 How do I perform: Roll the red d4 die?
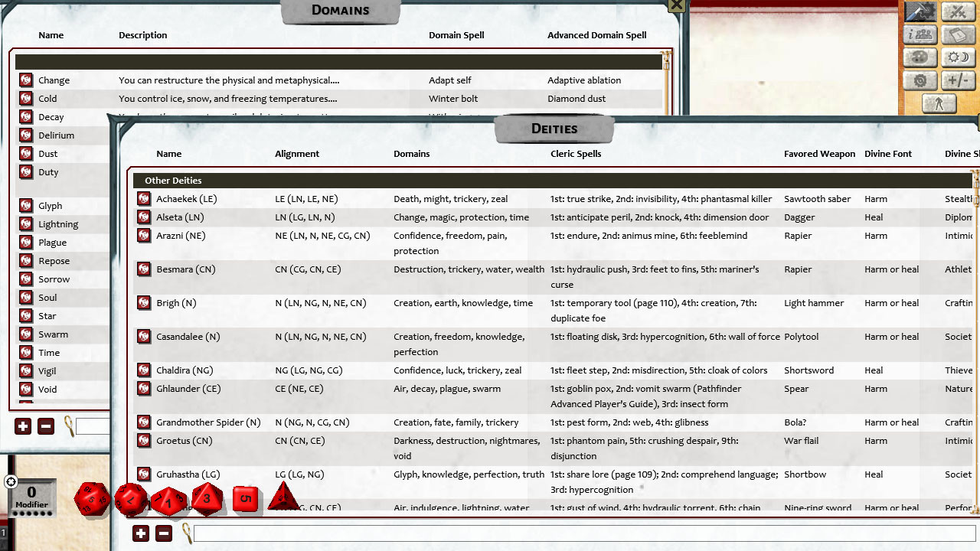click(x=283, y=497)
